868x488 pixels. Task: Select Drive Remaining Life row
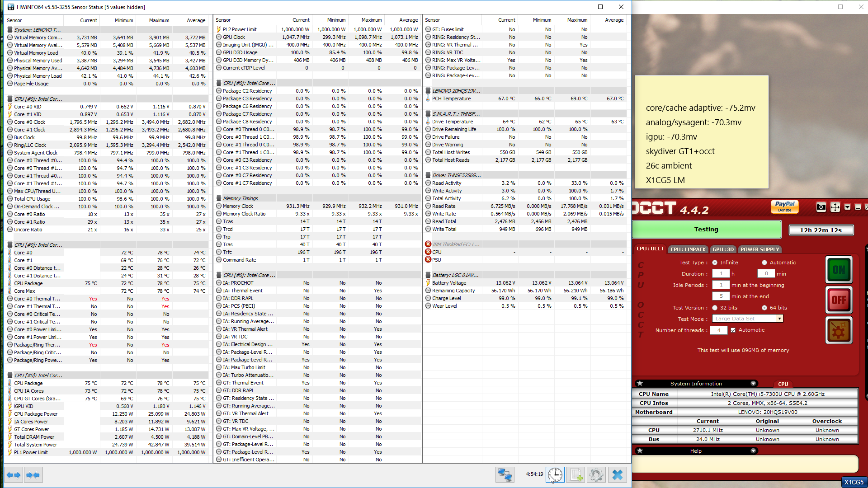(x=526, y=129)
